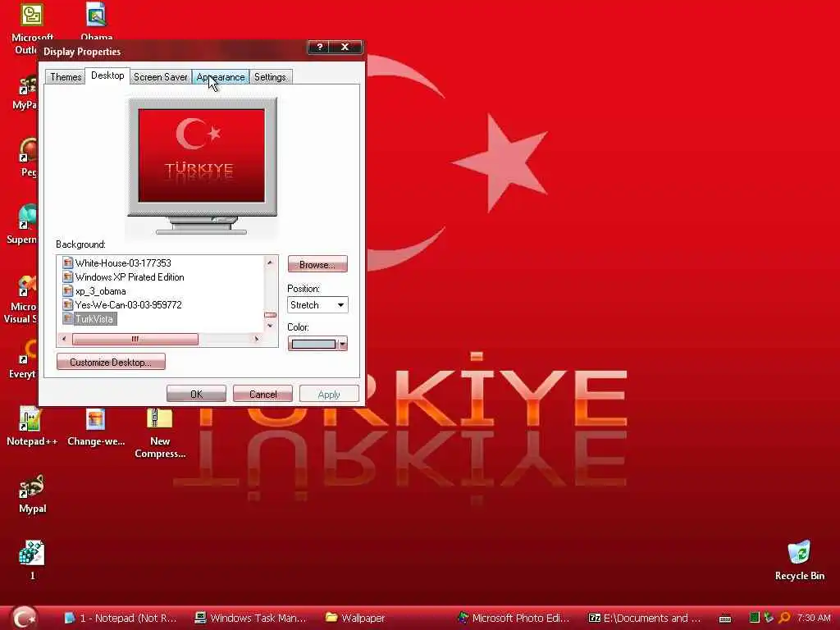This screenshot has height=630, width=840.
Task: Click Cancel in Display Properties
Action: [262, 394]
